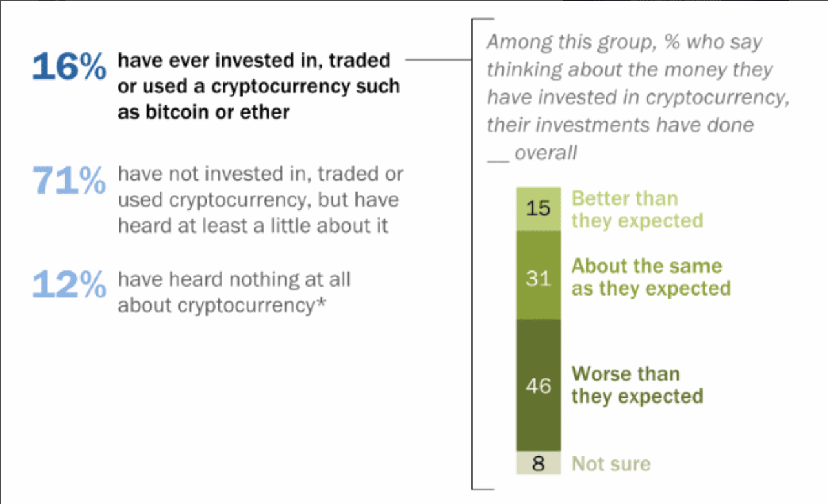Screen dimensions: 828x504
Task: Select the 'About the same as they expected' label
Action: coord(650,277)
